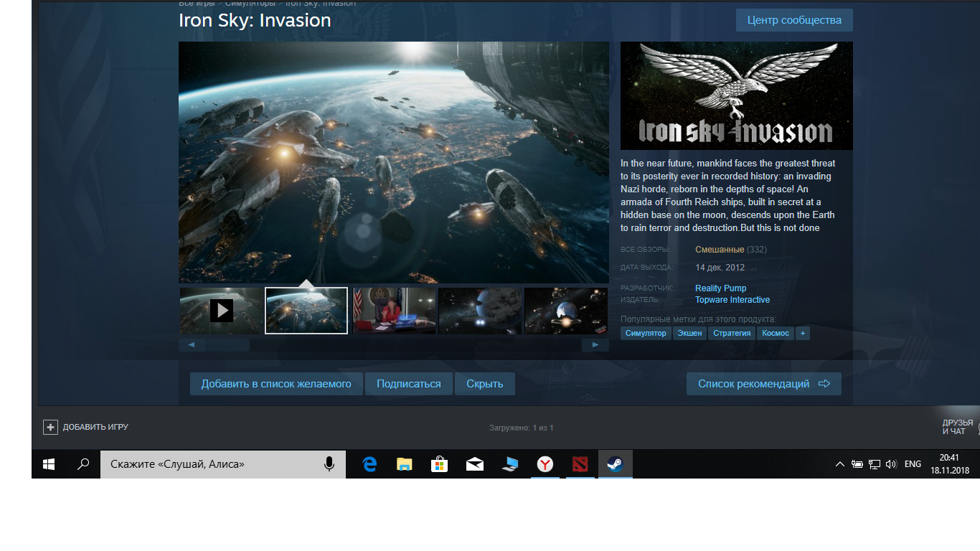Open File Explorer from taskbar
This screenshot has height=551, width=980.
[405, 464]
